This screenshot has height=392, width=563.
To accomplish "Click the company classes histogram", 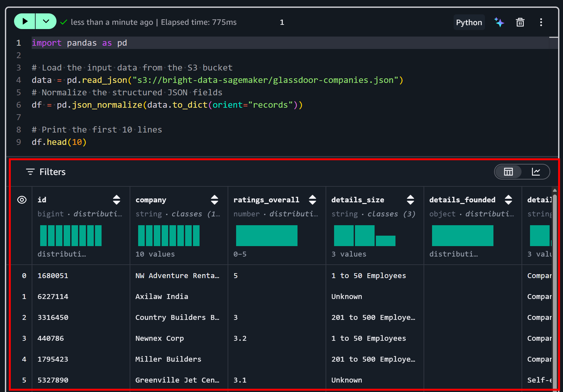I will [x=169, y=236].
